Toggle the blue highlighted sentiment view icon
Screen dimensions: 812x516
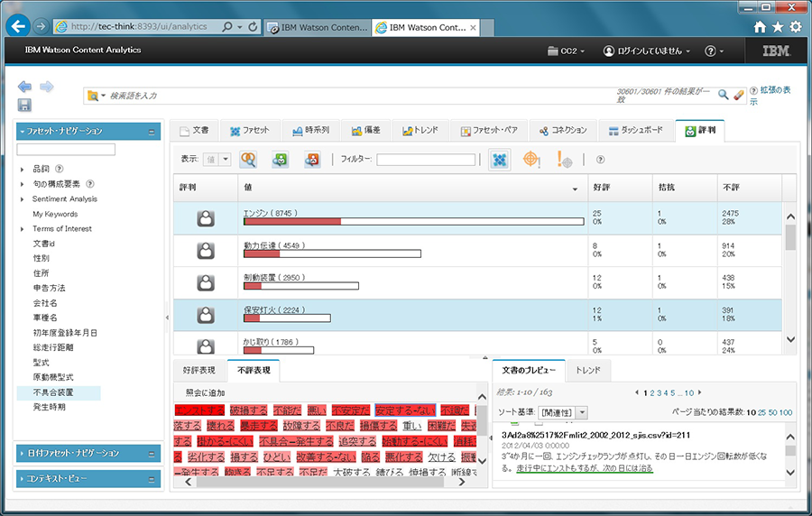pos(499,160)
